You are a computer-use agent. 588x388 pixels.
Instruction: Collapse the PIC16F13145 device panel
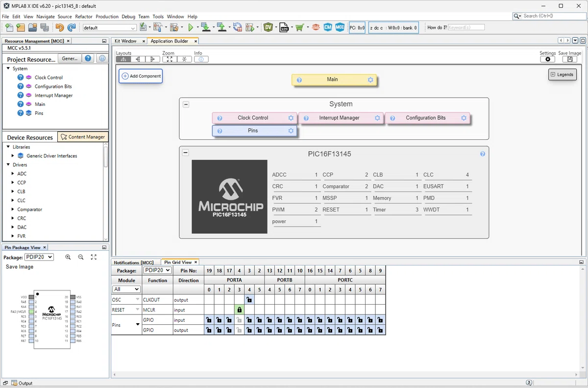coord(186,153)
